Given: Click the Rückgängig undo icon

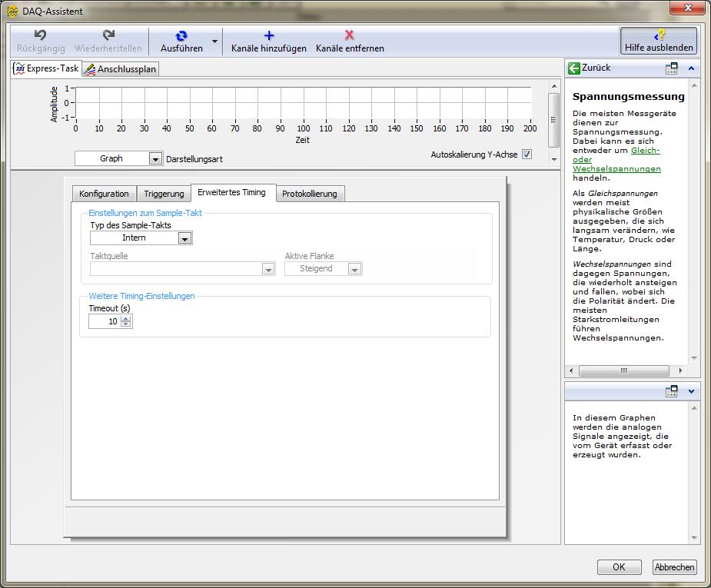Looking at the screenshot, I should point(41,35).
